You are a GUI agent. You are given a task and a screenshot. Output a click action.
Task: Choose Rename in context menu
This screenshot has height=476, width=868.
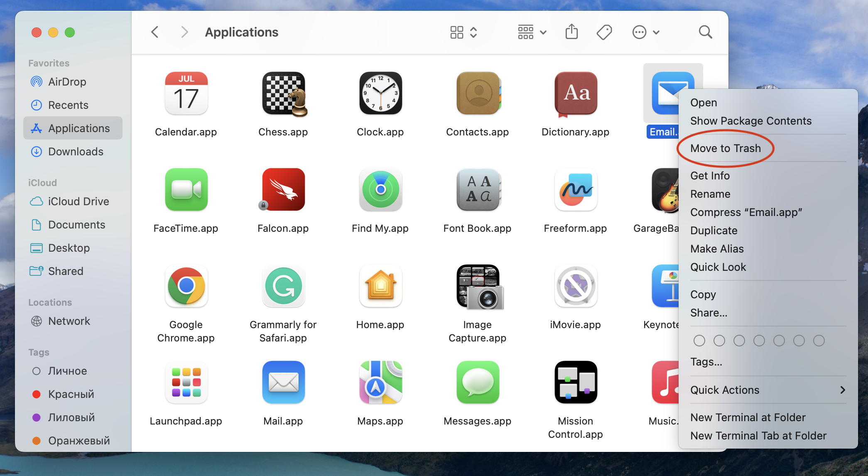point(768,194)
